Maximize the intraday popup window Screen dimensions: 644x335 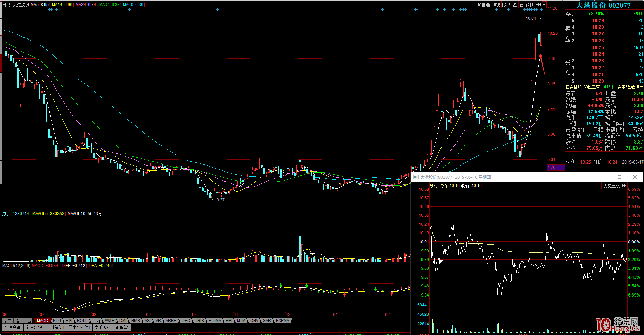point(619,177)
